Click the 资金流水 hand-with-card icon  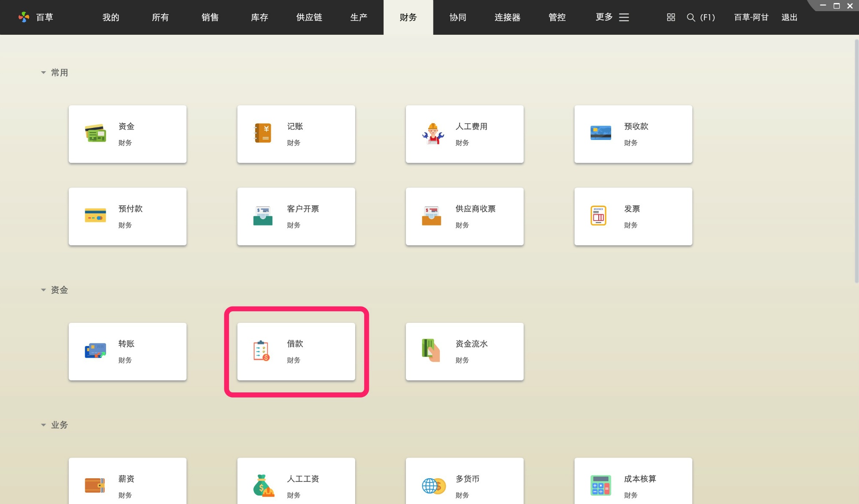tap(431, 351)
